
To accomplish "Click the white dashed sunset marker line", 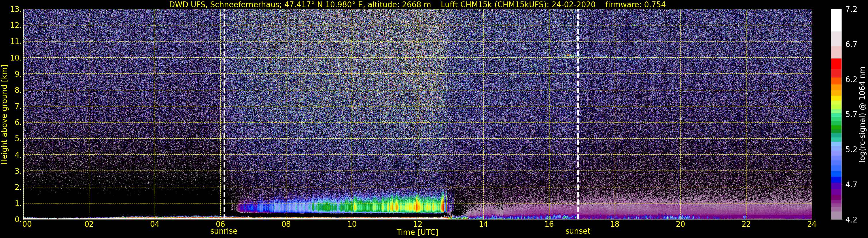I will (578, 114).
